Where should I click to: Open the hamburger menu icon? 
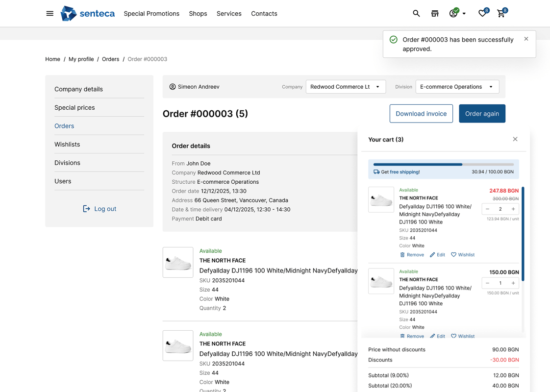[x=50, y=13]
